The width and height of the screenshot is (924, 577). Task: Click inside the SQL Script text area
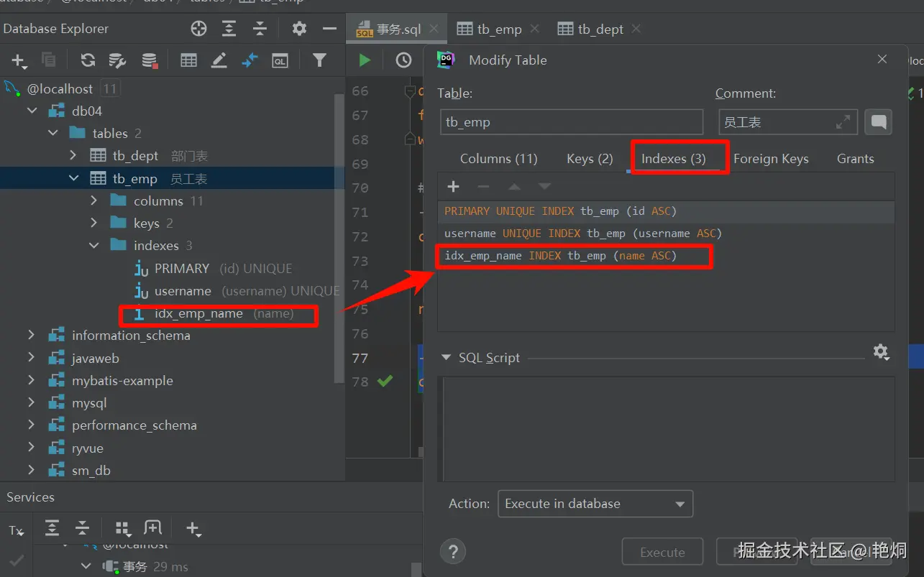[x=669, y=428]
